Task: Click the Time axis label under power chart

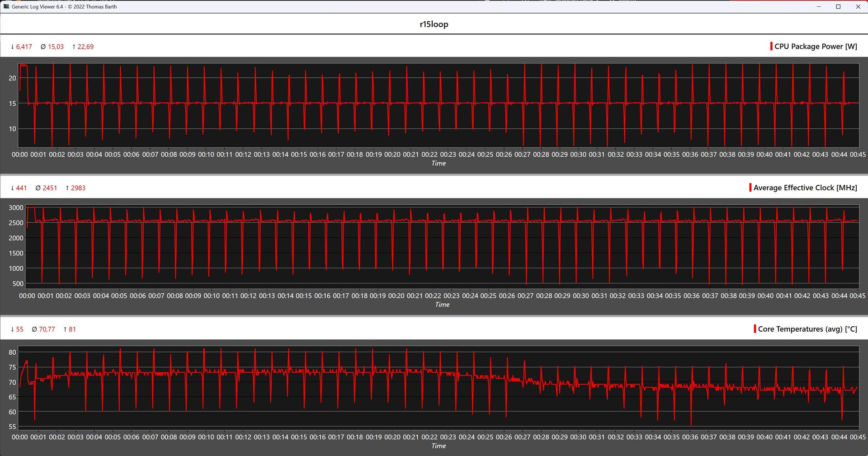Action: click(x=439, y=164)
